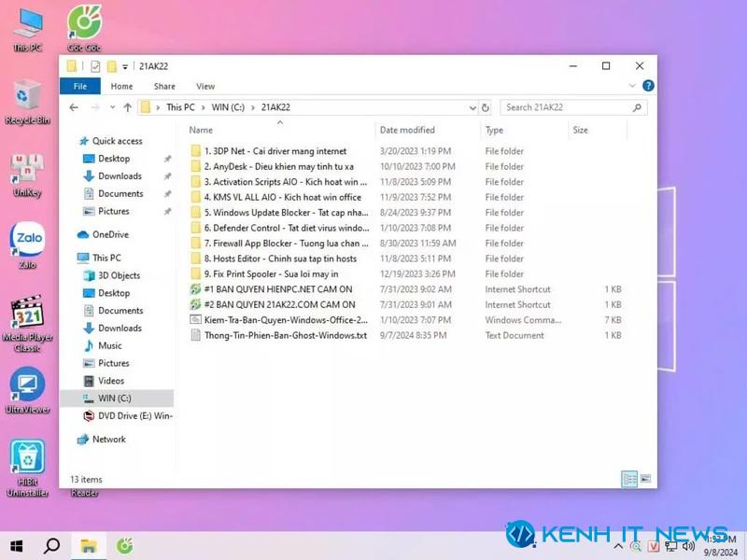This screenshot has width=747, height=560.
Task: Select folder 7. Firewall App Blocker
Action: [286, 243]
